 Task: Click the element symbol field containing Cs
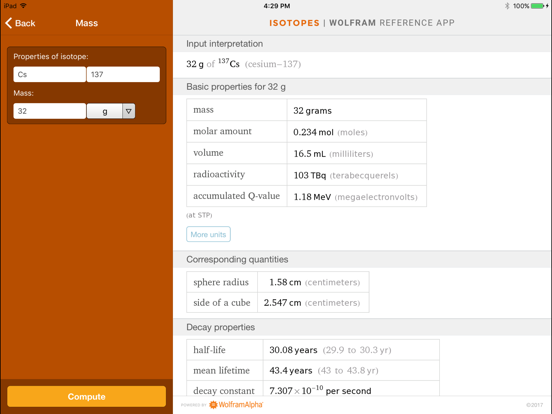click(x=50, y=75)
